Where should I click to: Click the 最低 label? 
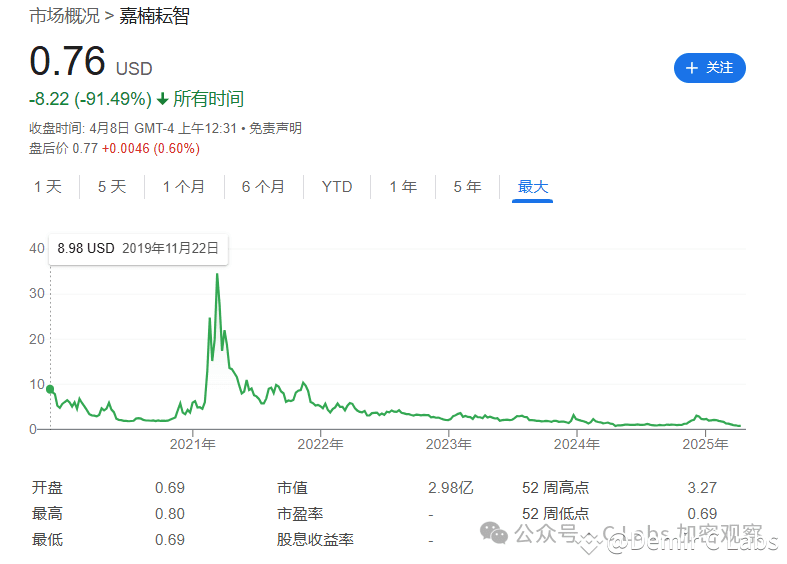(x=47, y=540)
